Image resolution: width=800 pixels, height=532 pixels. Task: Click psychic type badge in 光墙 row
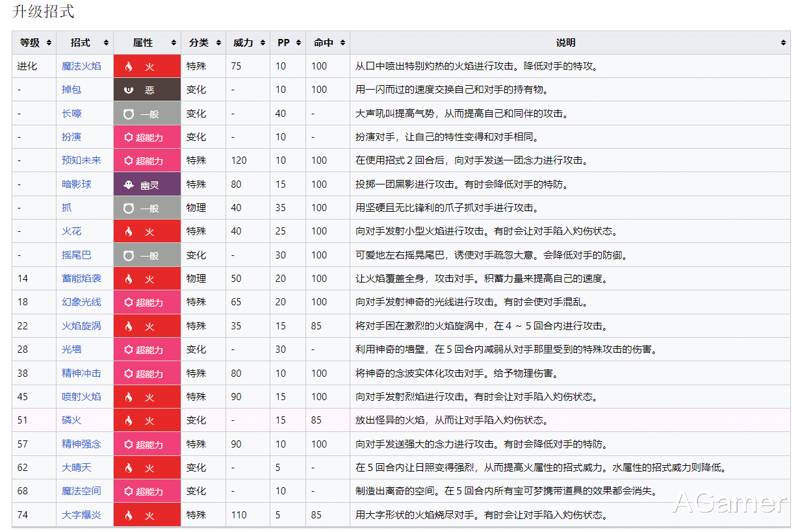pyautogui.click(x=147, y=349)
